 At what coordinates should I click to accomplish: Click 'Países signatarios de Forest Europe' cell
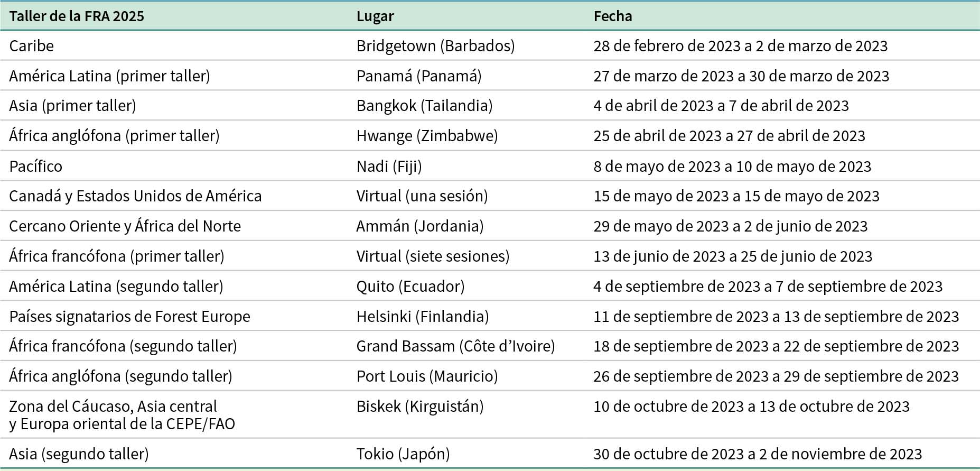[129, 317]
